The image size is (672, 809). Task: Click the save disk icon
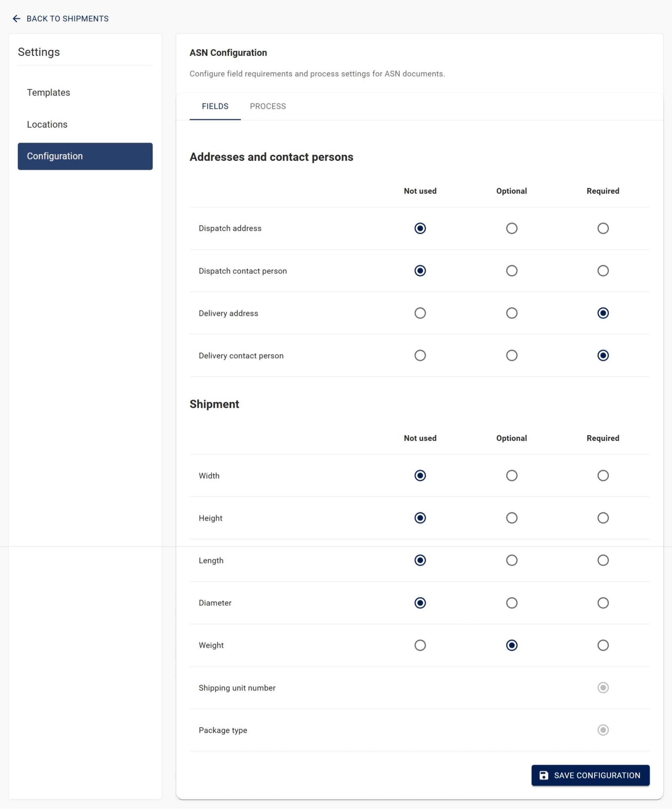click(x=543, y=775)
